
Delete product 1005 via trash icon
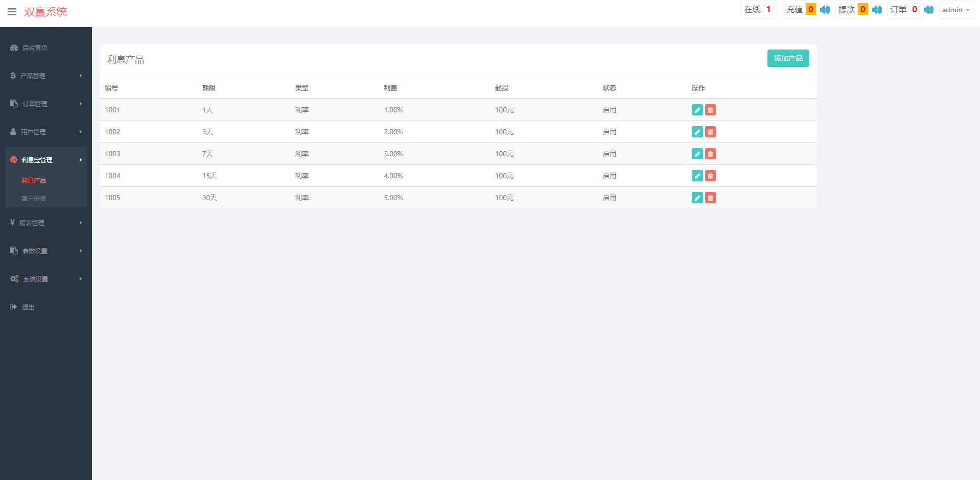(710, 198)
